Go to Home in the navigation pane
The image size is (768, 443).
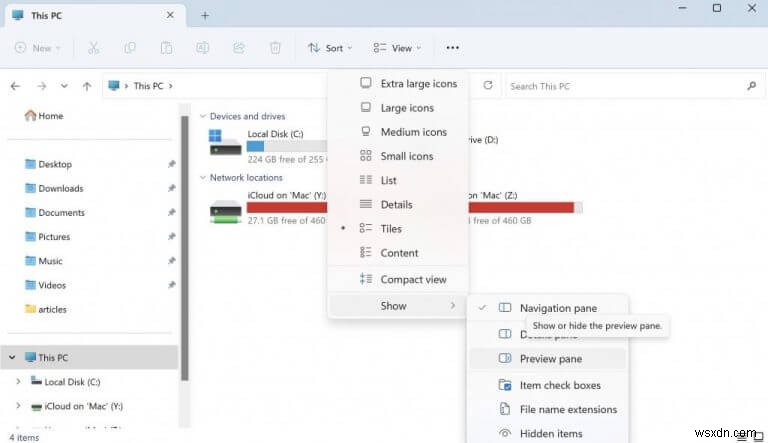(x=44, y=116)
